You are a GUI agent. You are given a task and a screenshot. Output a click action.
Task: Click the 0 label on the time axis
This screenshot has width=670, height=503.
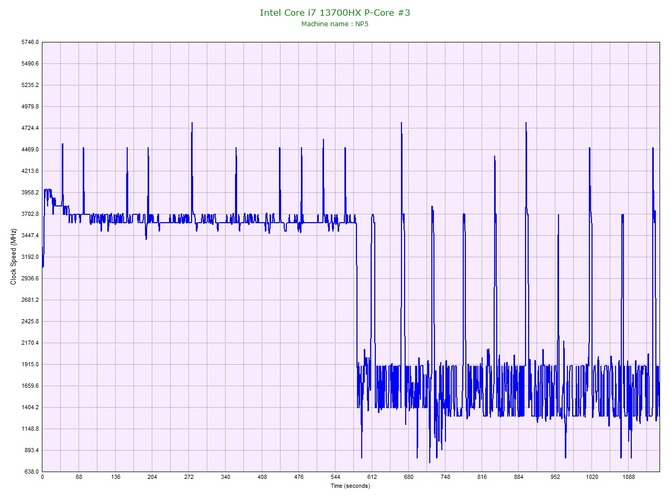(42, 478)
